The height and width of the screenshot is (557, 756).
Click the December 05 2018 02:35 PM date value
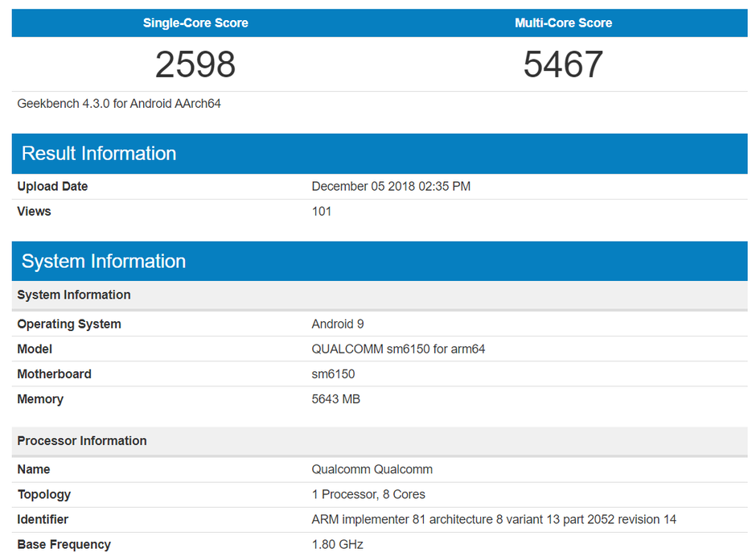[391, 186]
